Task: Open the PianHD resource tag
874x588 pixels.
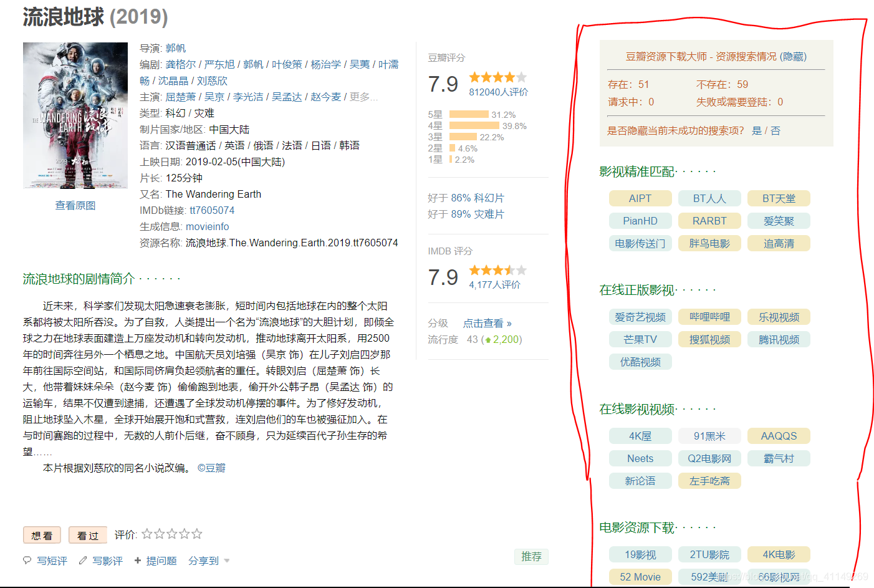Action: 640,221
